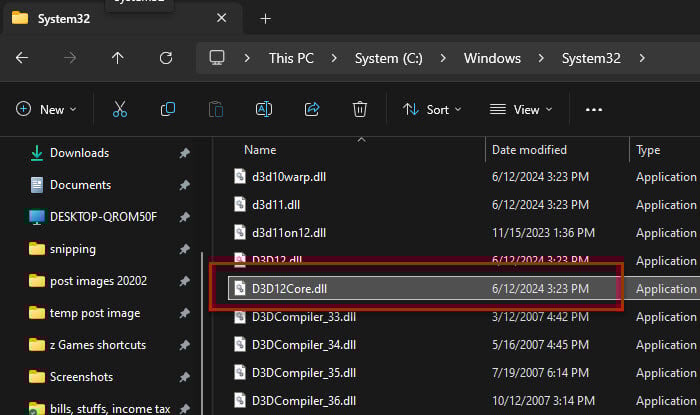Open the View dropdown menu

pyautogui.click(x=521, y=109)
